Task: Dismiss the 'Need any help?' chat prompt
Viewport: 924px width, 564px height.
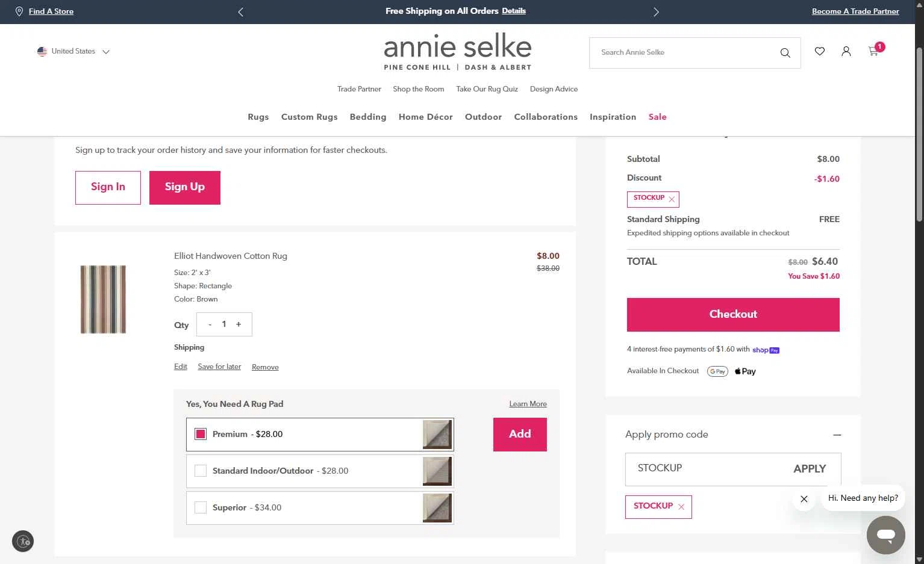Action: (x=804, y=499)
